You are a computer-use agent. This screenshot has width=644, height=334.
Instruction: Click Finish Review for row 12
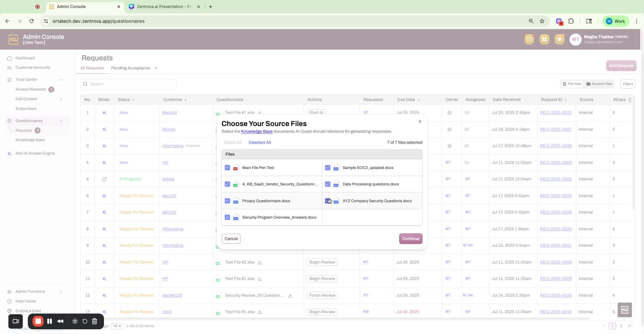pyautogui.click(x=322, y=295)
